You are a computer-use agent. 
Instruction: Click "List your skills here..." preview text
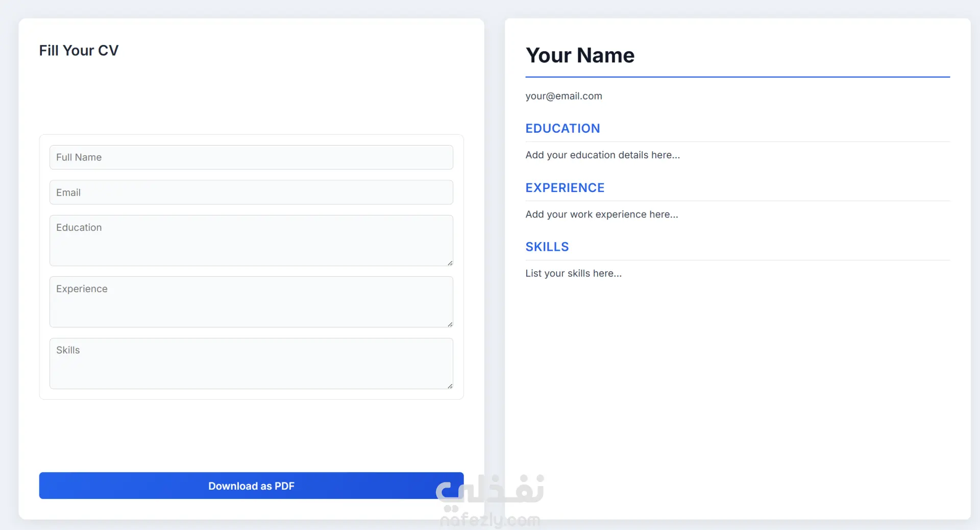point(573,274)
